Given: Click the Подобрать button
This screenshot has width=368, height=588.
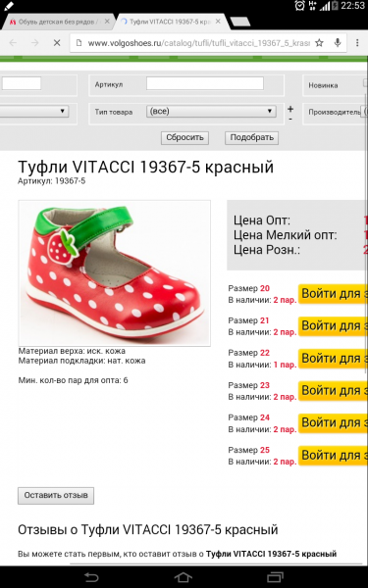Looking at the screenshot, I should [x=251, y=137].
